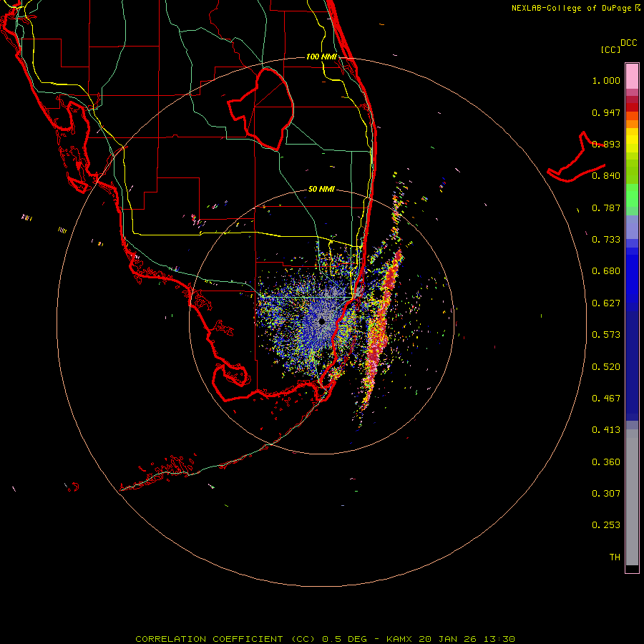Click the bright green color bar segment
This screenshot has width=644, height=644.
click(x=632, y=195)
